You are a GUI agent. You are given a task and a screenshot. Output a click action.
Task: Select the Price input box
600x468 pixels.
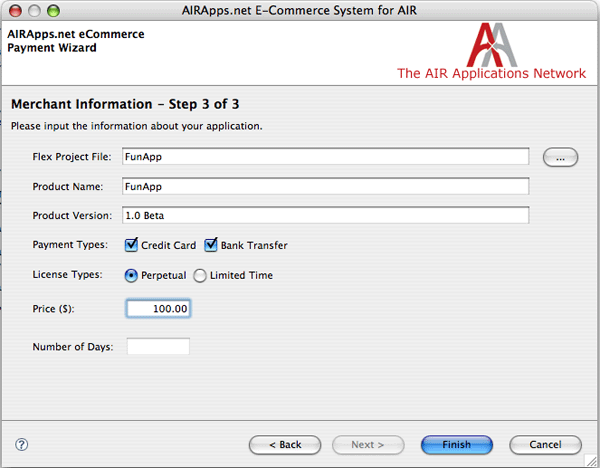tap(158, 309)
